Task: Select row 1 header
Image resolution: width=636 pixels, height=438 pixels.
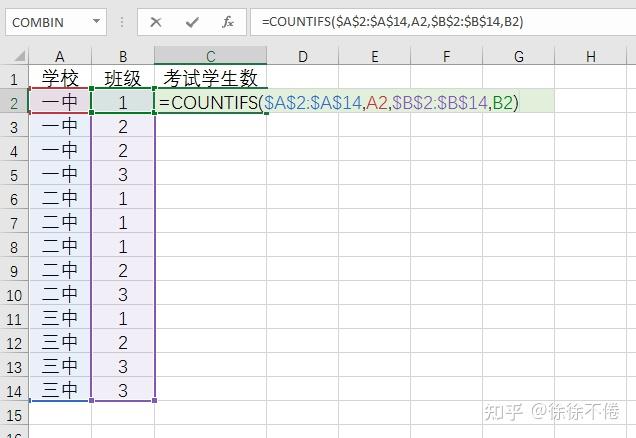Action: 14,79
